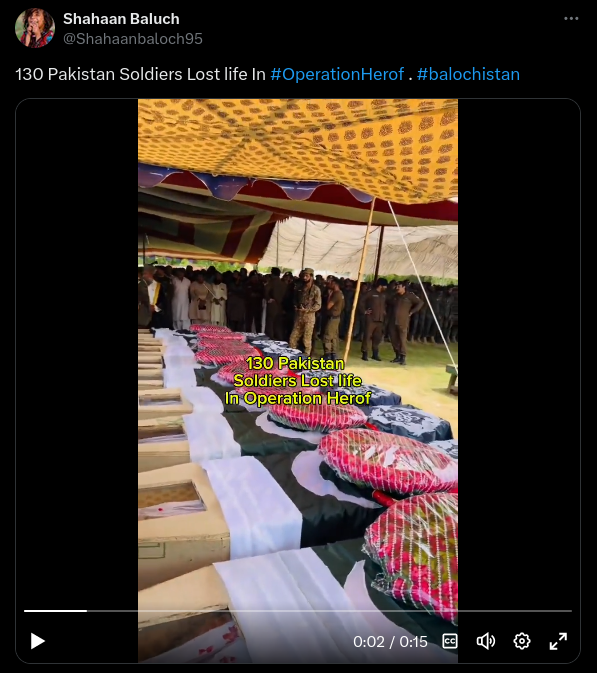Click the elapsed portion of the progress bar
The width and height of the screenshot is (597, 673).
(x=55, y=610)
